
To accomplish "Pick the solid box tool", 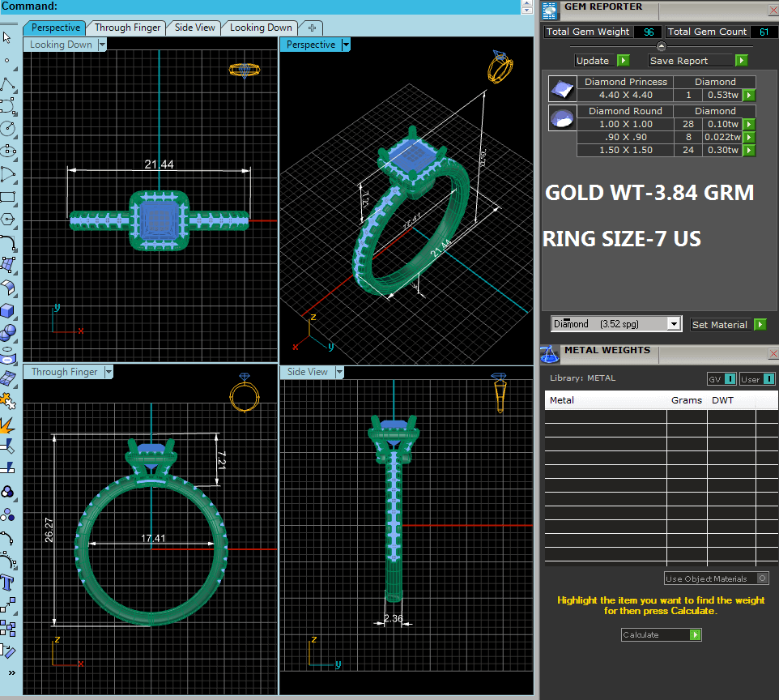I will (7, 311).
